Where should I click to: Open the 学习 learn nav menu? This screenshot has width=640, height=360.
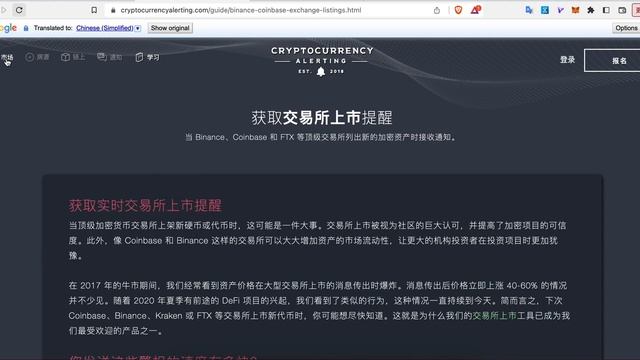(x=147, y=57)
